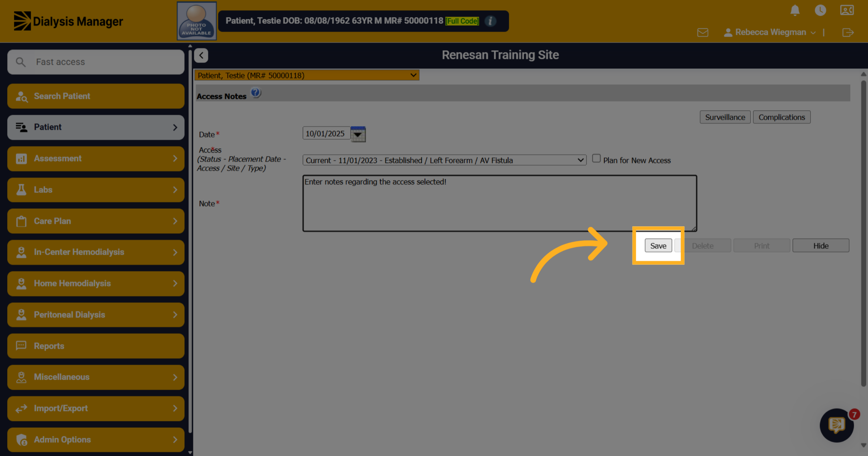Click the logout icon
This screenshot has width=868, height=456.
coord(848,33)
